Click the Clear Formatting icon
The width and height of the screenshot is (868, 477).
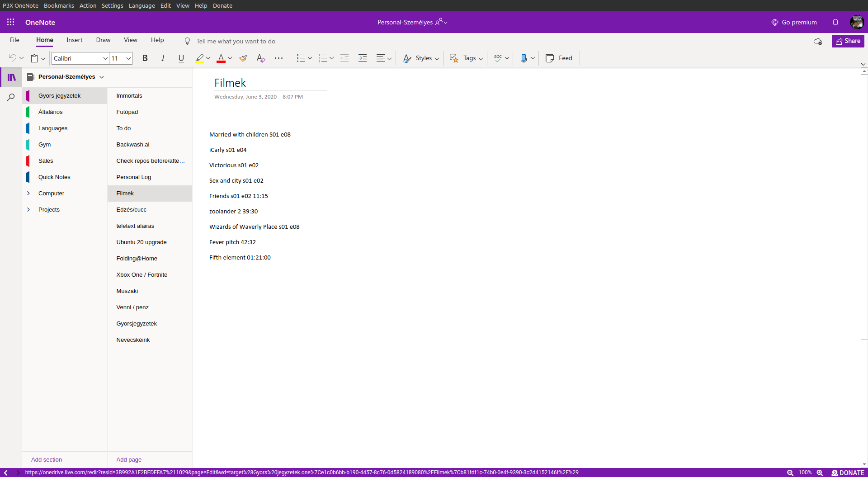(261, 58)
